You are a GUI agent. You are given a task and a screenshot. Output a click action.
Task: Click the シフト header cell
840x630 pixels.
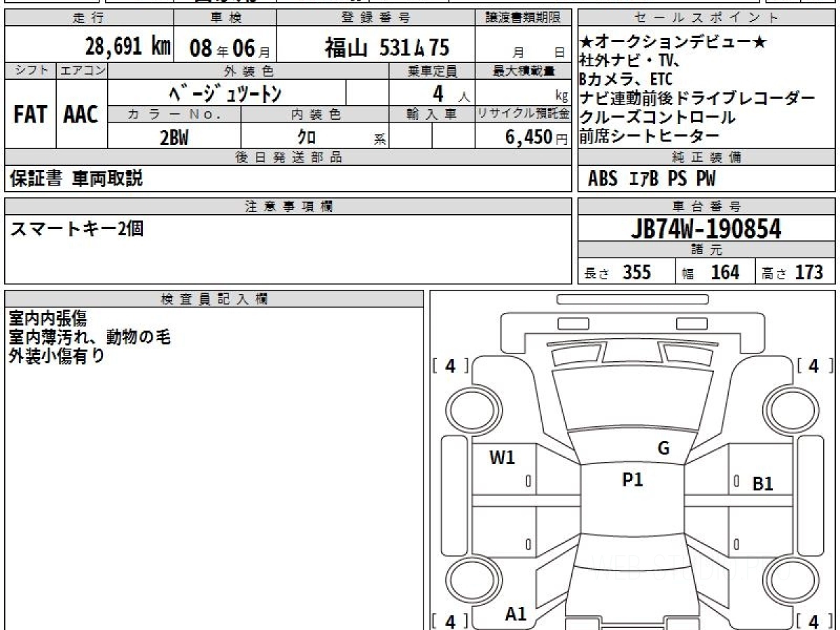coord(30,71)
